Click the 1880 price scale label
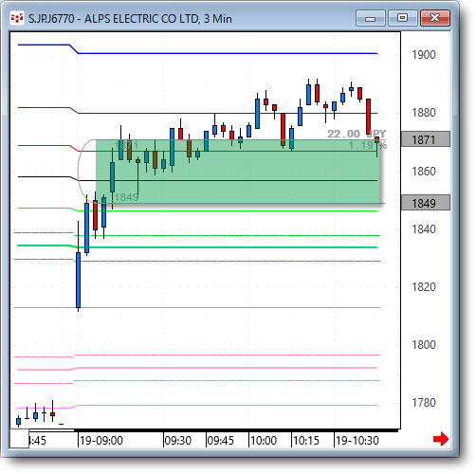 click(424, 113)
